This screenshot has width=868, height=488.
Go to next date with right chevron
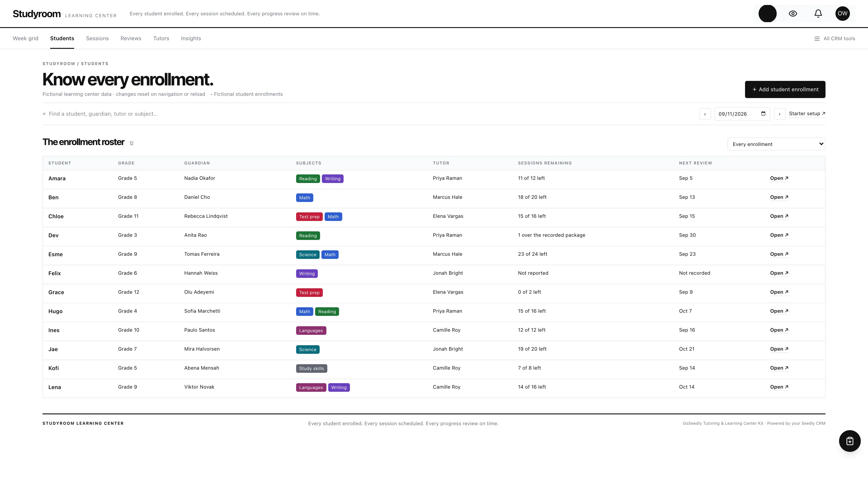pyautogui.click(x=779, y=114)
